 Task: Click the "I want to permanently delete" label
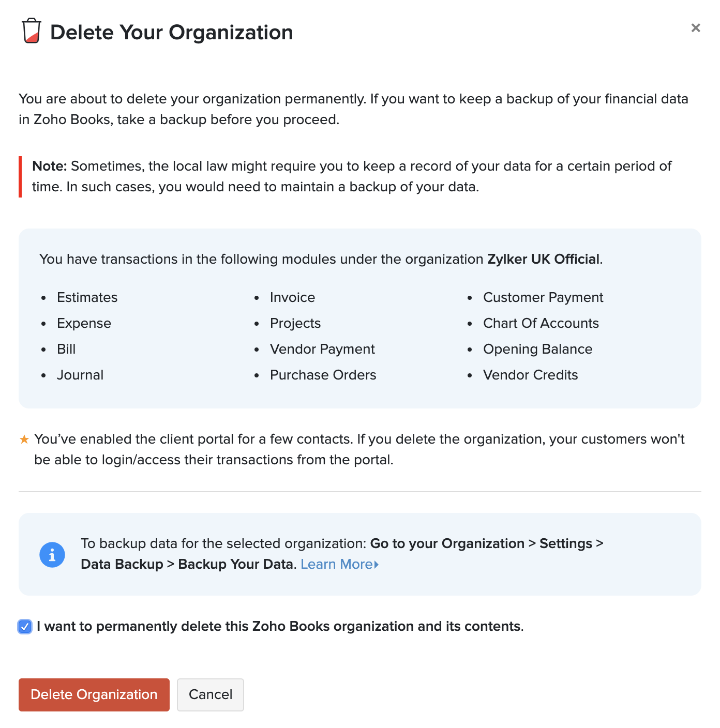point(280,626)
